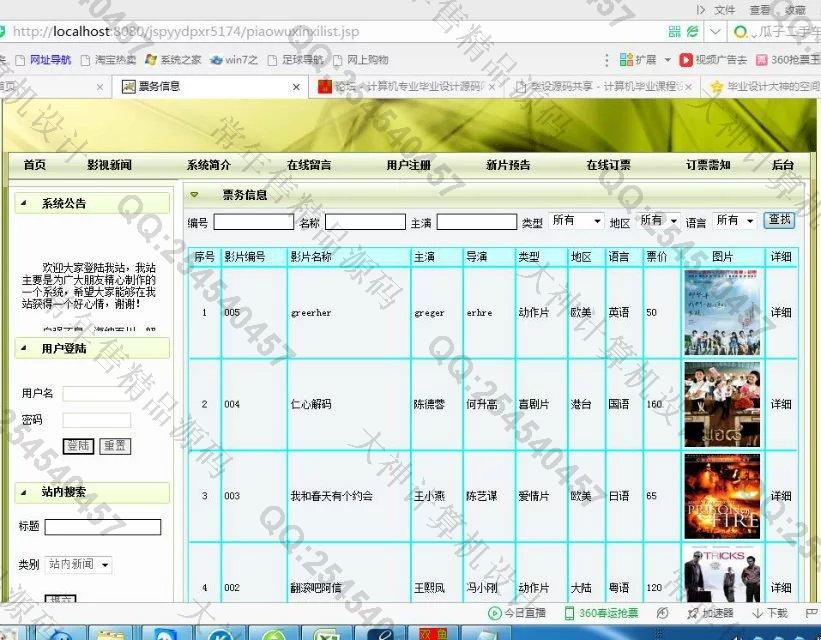
Task: Open the 下载 downloads icon
Action: click(x=770, y=613)
